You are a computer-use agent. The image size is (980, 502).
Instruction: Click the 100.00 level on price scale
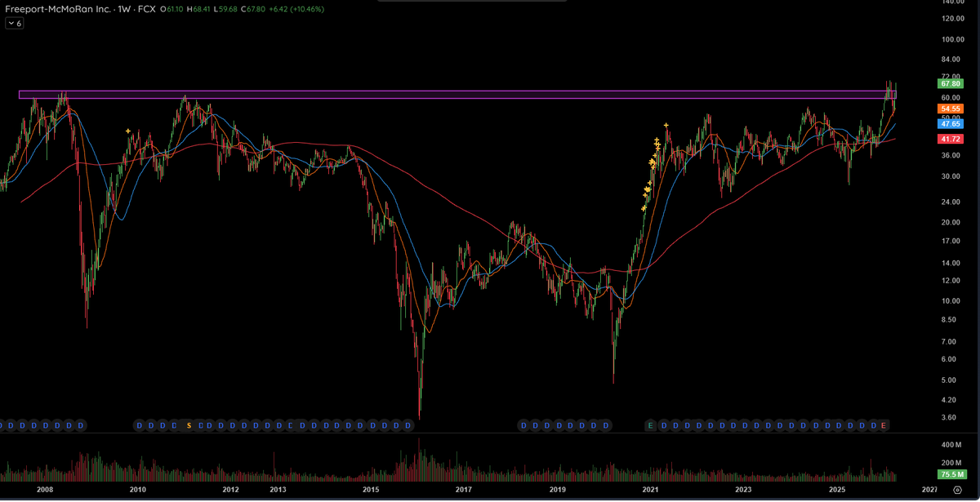(953, 39)
